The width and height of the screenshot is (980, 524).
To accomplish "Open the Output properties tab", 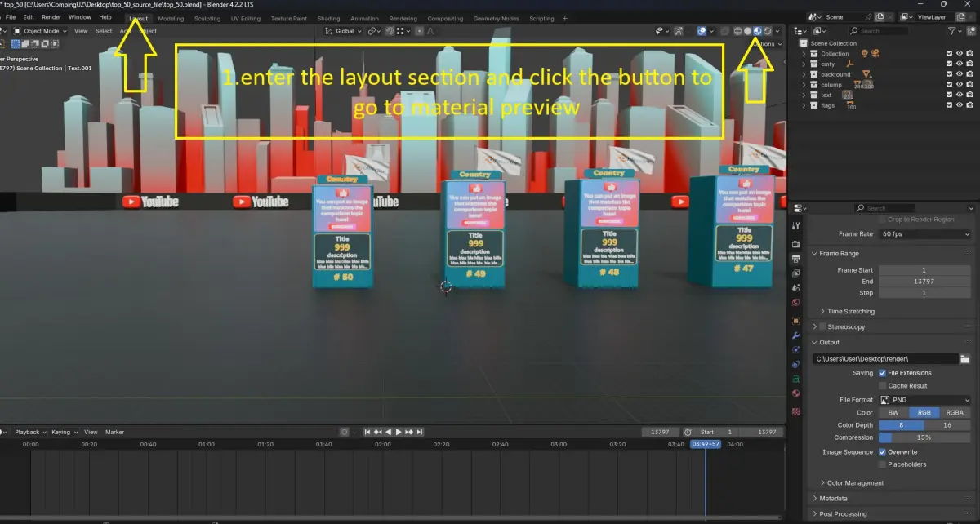I will click(x=796, y=259).
